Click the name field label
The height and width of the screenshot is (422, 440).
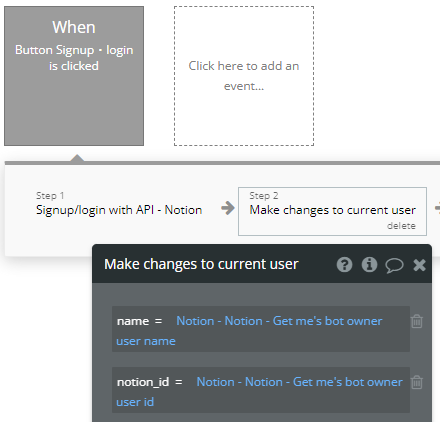[133, 321]
